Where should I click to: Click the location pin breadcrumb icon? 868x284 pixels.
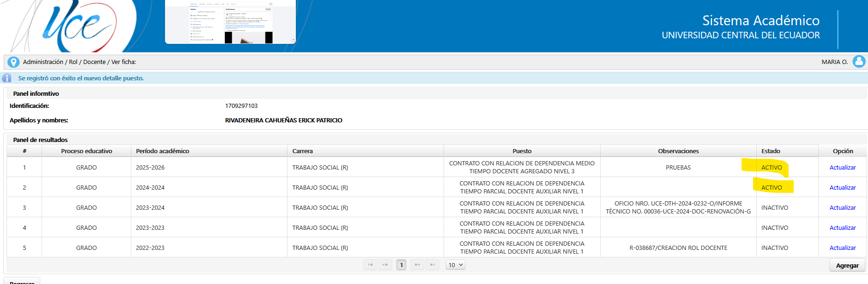pyautogui.click(x=14, y=62)
